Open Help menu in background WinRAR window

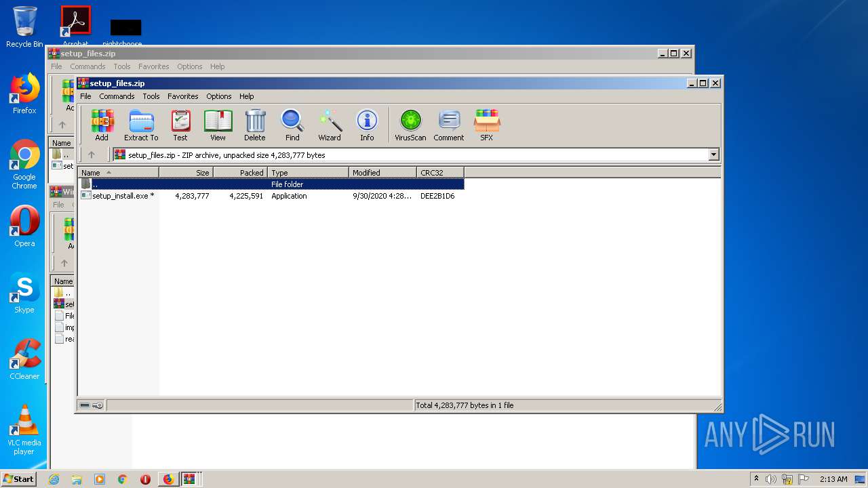pyautogui.click(x=217, y=66)
